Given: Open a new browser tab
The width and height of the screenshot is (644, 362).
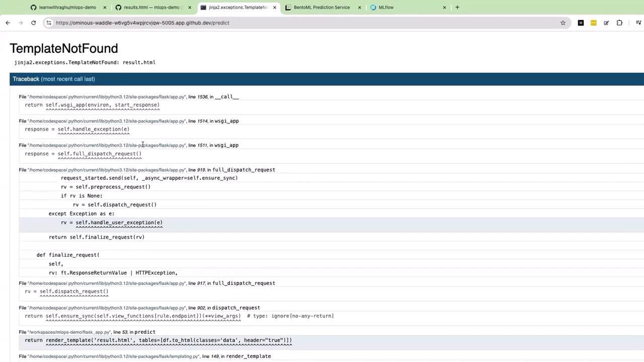Looking at the screenshot, I should point(457,8).
